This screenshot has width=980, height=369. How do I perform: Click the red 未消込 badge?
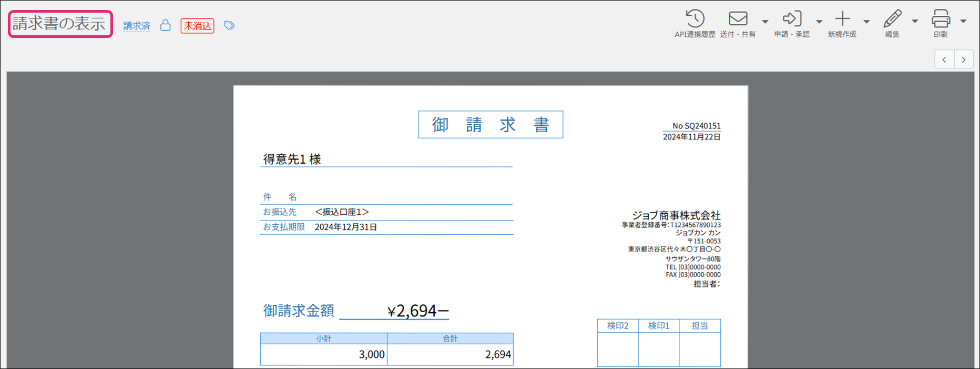[x=197, y=26]
